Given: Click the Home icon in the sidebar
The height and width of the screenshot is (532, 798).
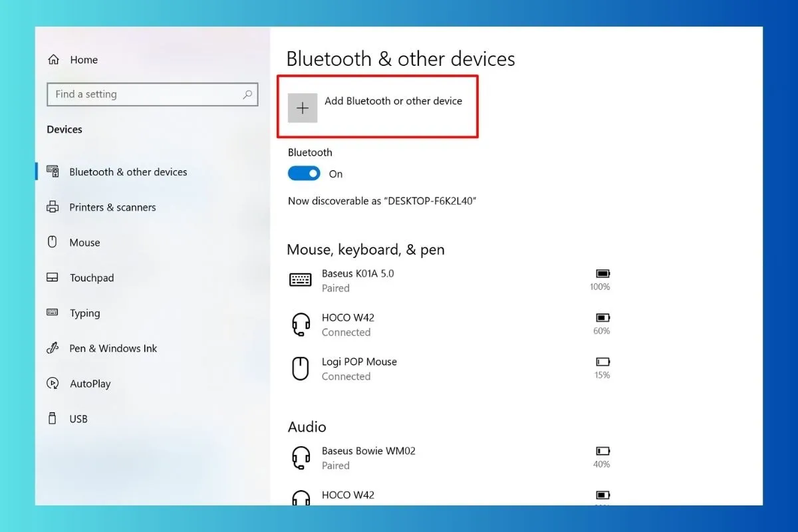Looking at the screenshot, I should [x=53, y=59].
